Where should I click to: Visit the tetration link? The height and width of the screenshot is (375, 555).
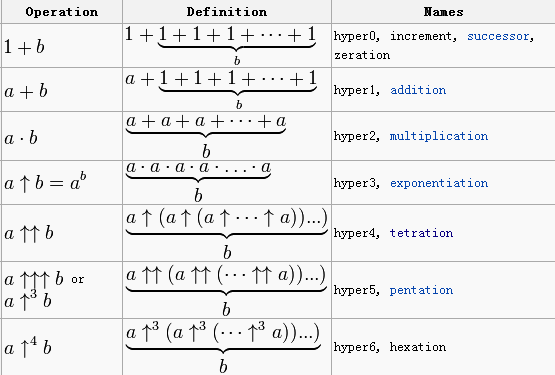click(421, 233)
